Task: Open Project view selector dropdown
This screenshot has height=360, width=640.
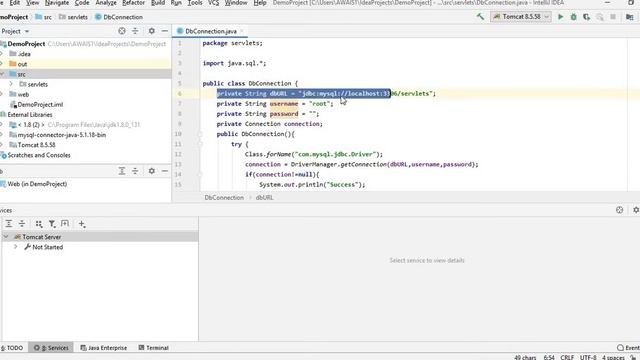Action: coord(15,31)
